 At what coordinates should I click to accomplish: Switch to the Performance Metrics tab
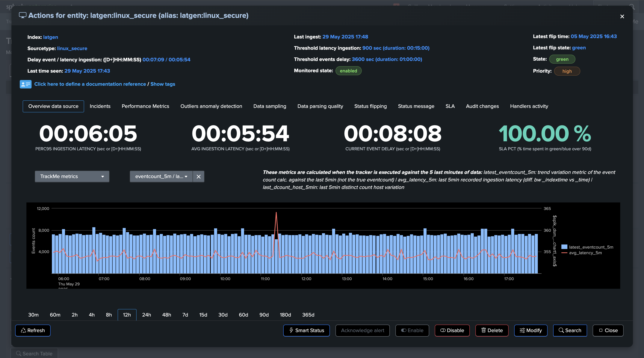(x=145, y=106)
